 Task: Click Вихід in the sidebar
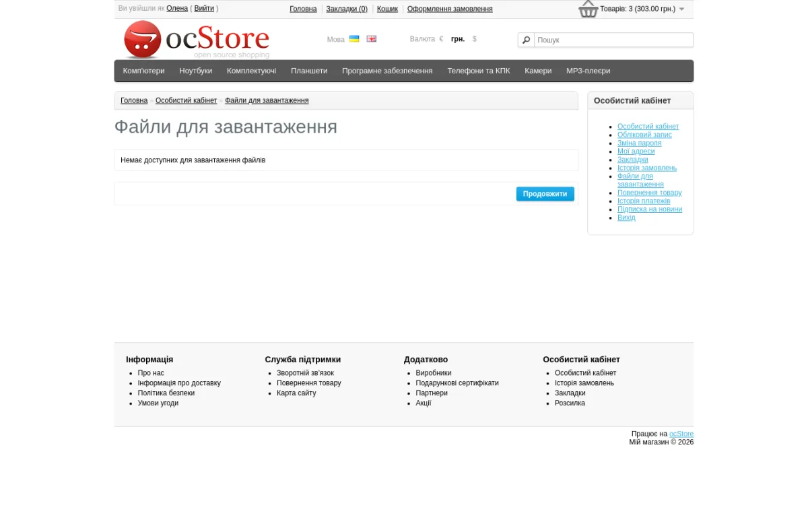coord(626,218)
